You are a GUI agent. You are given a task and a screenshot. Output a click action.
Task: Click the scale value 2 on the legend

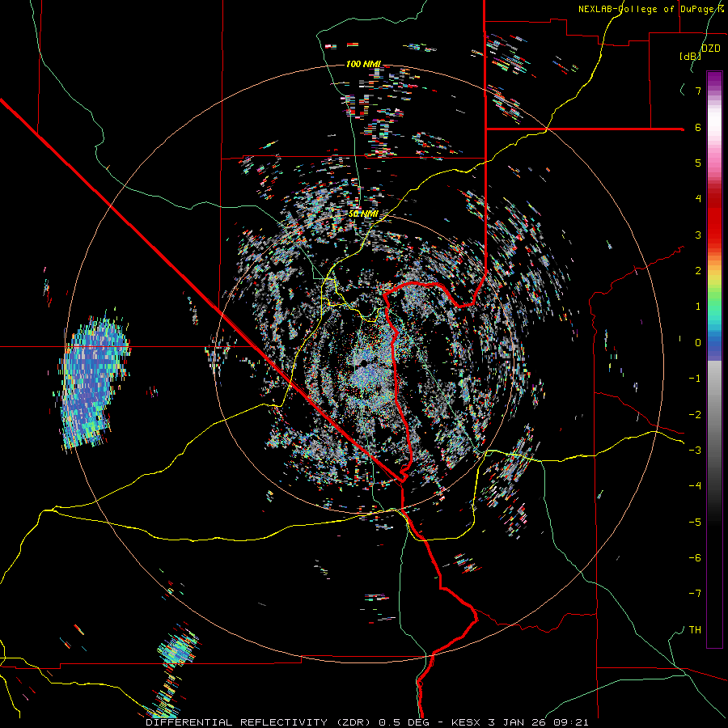[698, 271]
